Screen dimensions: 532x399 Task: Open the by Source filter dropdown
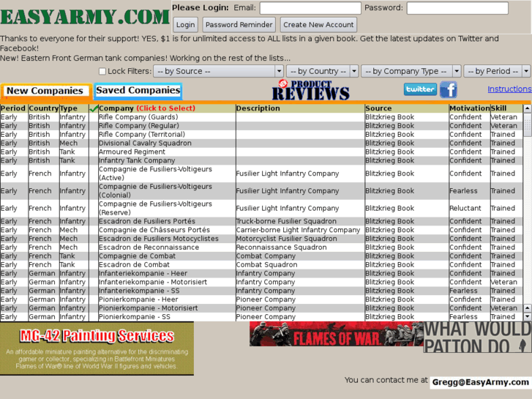218,71
